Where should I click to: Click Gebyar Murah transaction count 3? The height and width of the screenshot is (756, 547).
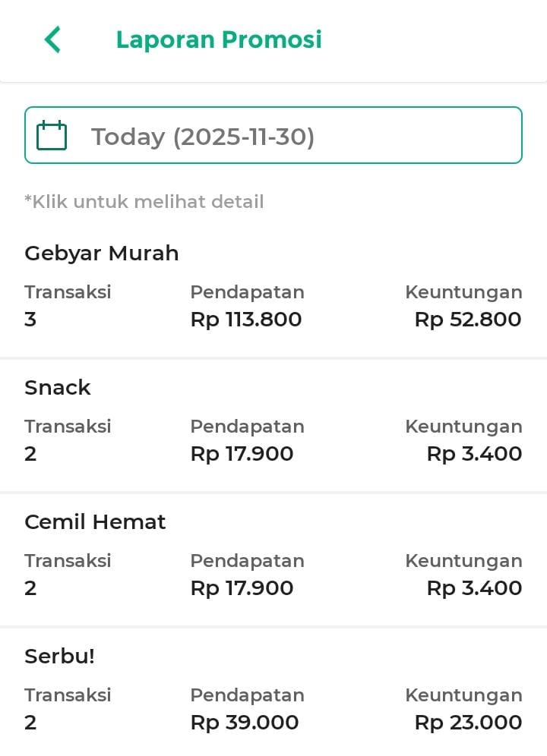tap(30, 320)
